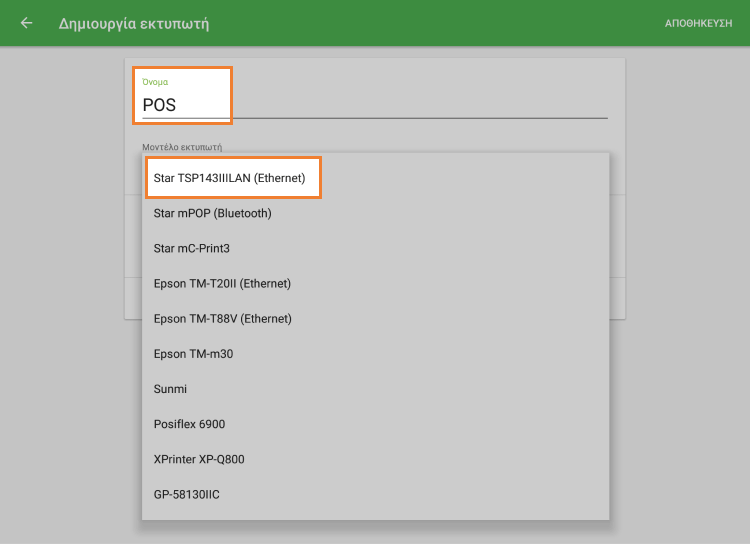Click empty green header bar area
This screenshot has height=544, width=750.
[450, 23]
